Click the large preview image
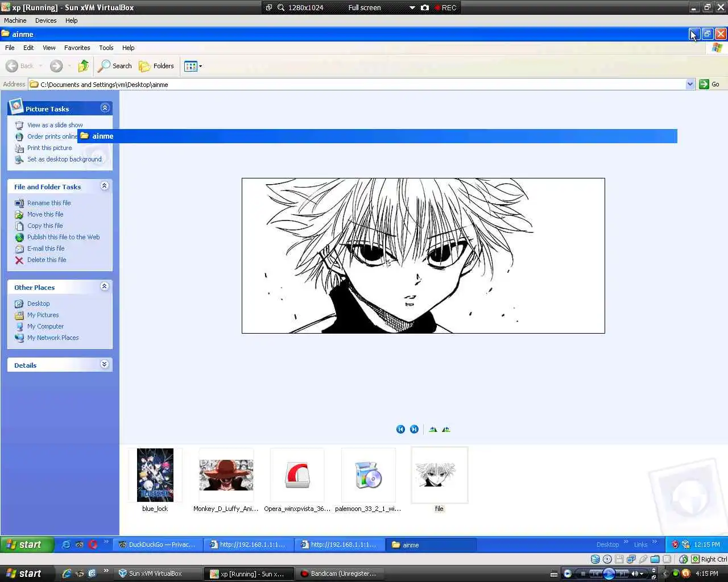Screen dimensions: 728x582 click(x=423, y=256)
